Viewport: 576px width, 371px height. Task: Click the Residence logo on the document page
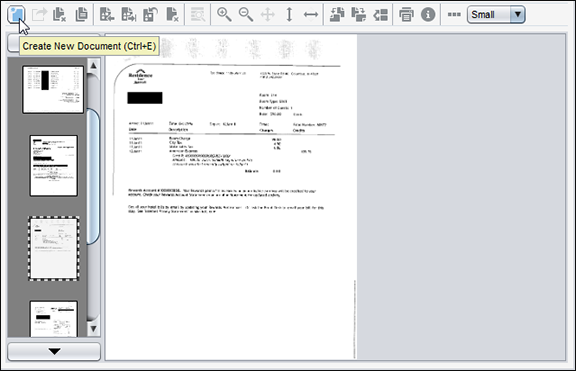pos(140,76)
